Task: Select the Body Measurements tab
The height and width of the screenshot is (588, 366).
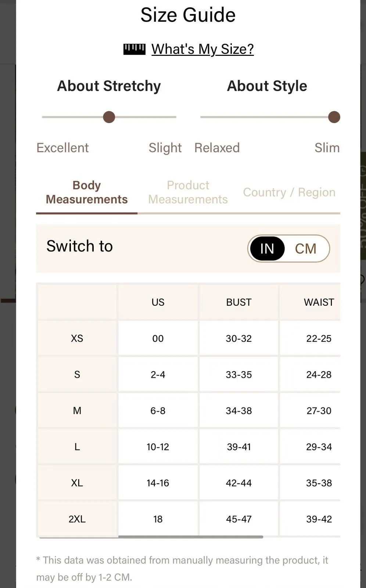Action: pos(87,192)
